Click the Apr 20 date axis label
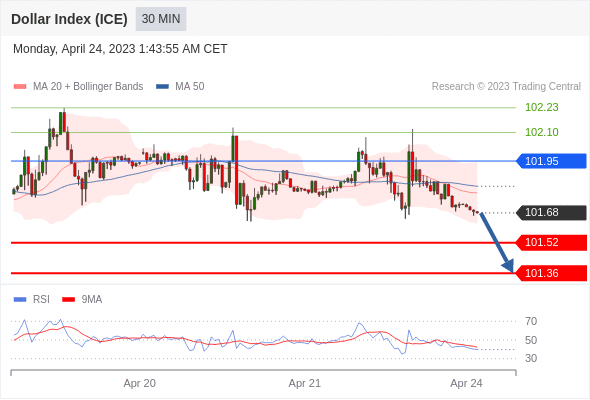590x400 pixels. (140, 383)
